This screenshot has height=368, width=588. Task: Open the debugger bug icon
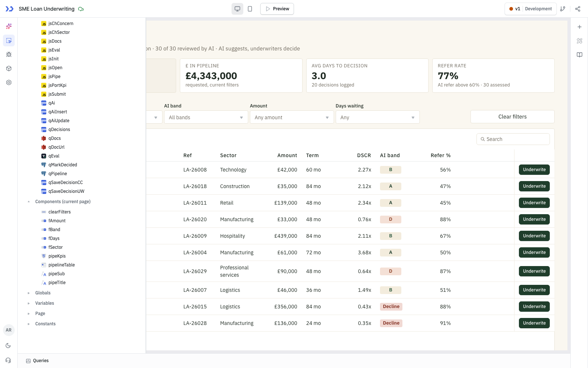click(x=9, y=54)
